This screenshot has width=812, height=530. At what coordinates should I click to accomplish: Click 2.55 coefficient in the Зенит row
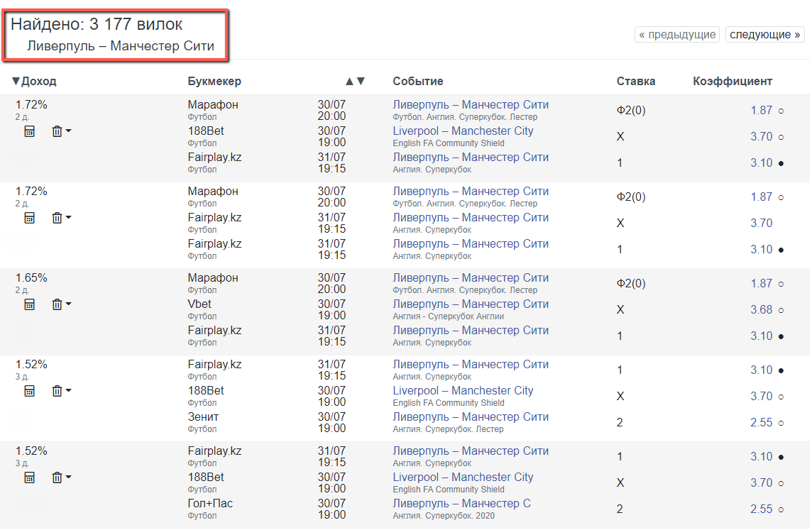point(761,422)
